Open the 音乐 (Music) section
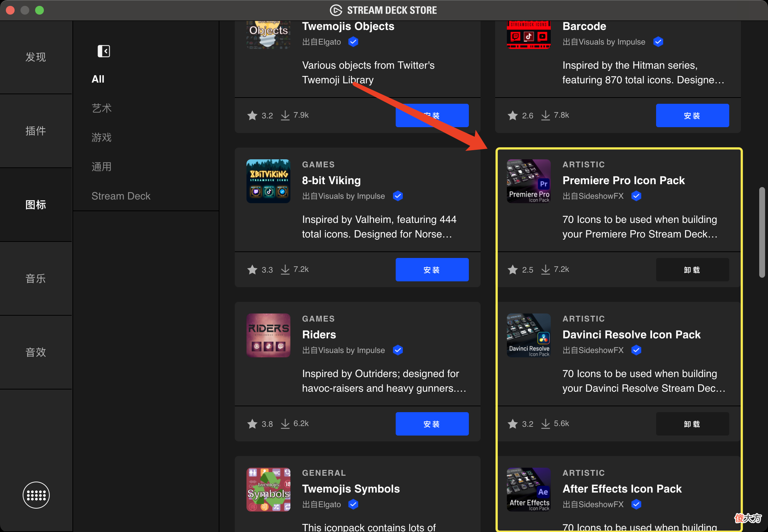The height and width of the screenshot is (532, 768). tap(36, 278)
